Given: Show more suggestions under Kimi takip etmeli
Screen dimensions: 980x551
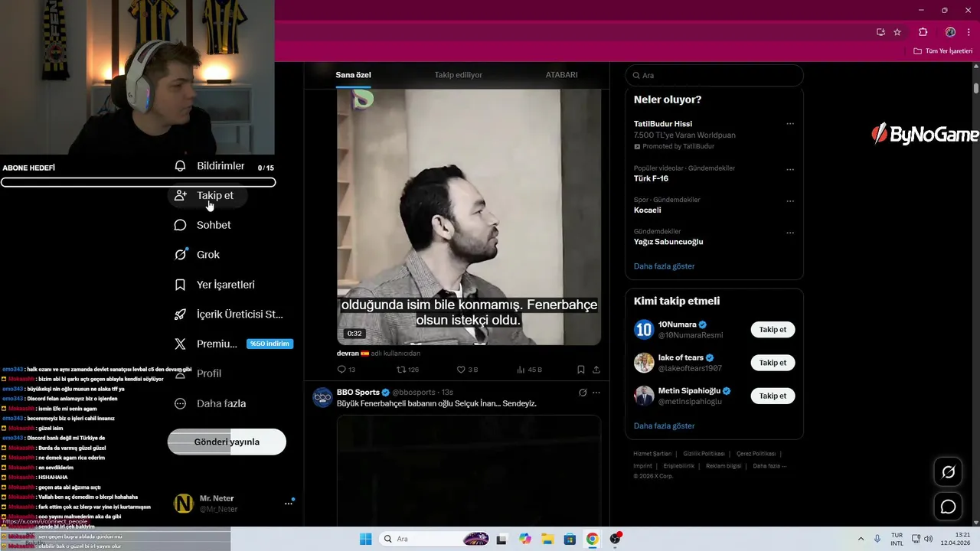Looking at the screenshot, I should coord(665,425).
